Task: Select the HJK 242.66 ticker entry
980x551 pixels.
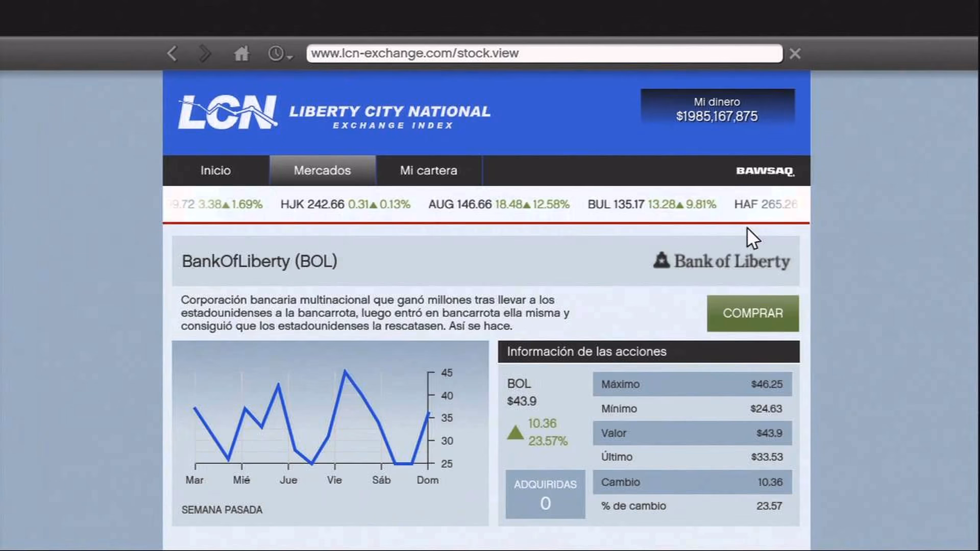Action: point(345,205)
